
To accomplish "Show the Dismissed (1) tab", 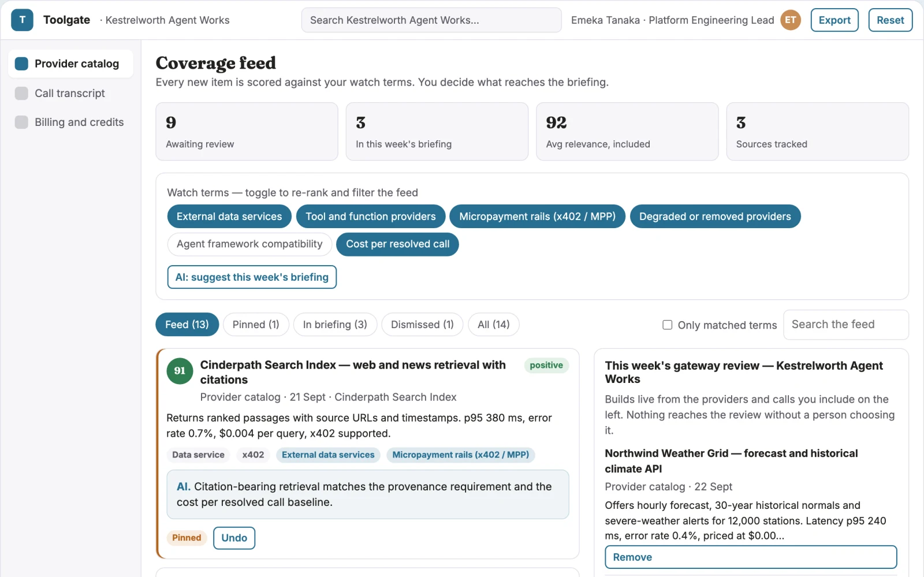I will 422,325.
